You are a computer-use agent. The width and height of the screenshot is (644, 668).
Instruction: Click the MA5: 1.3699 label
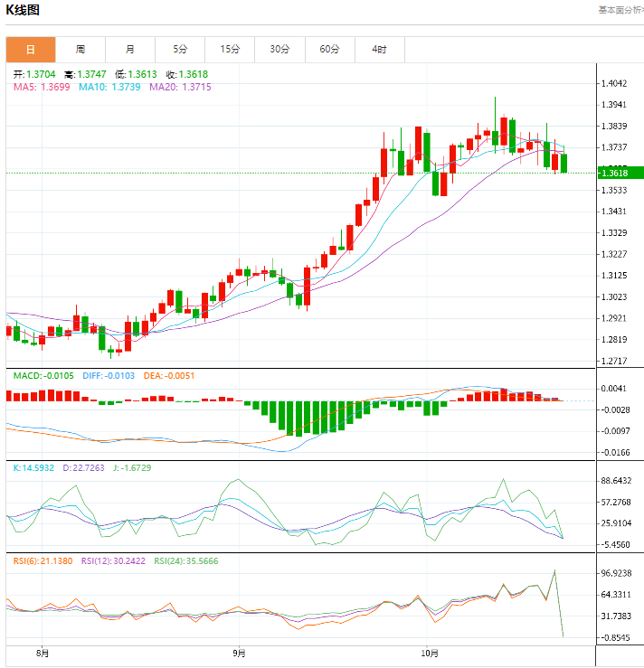[x=42, y=87]
